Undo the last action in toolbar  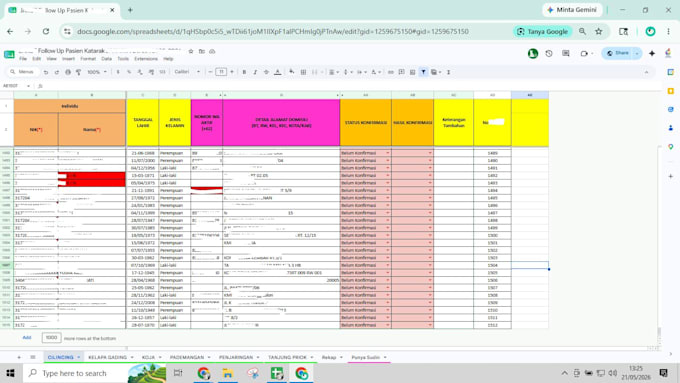click(x=46, y=72)
